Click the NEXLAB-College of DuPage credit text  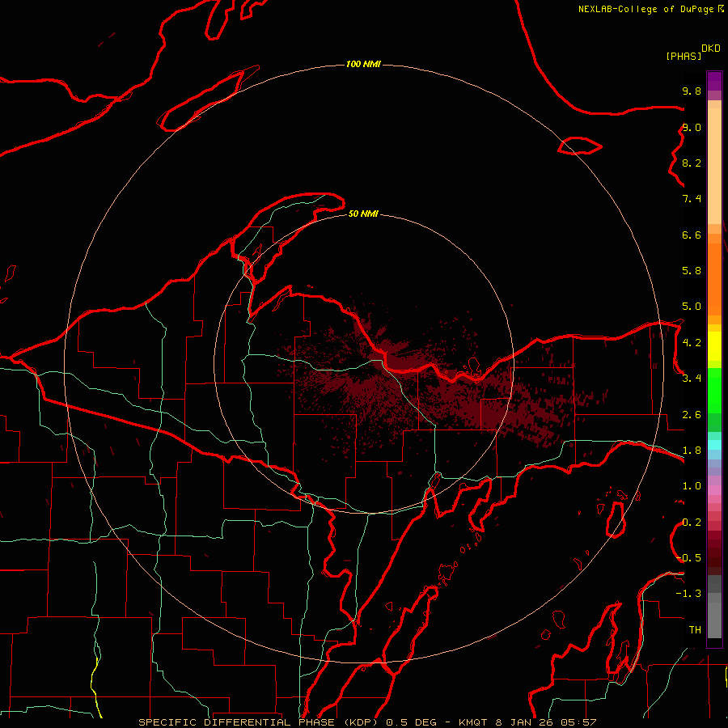coord(650,9)
